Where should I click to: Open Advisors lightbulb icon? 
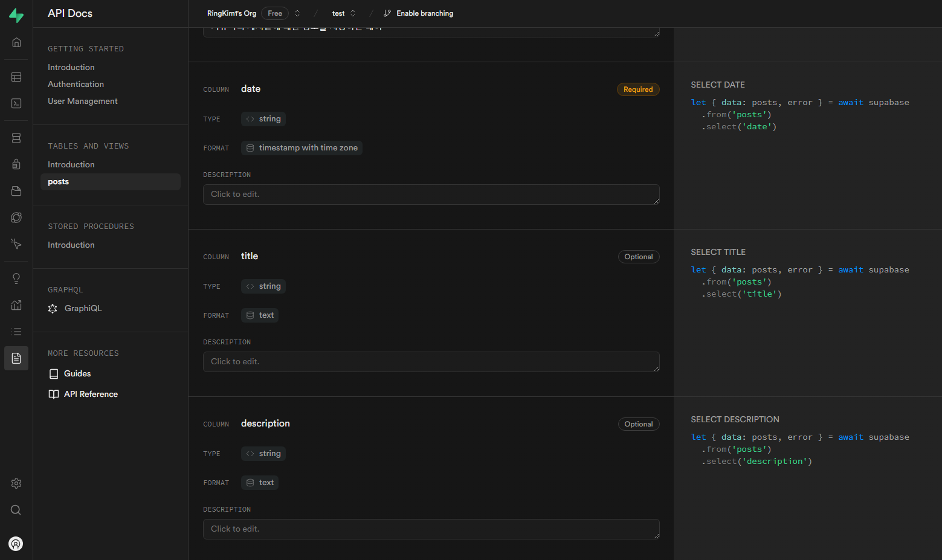[16, 278]
